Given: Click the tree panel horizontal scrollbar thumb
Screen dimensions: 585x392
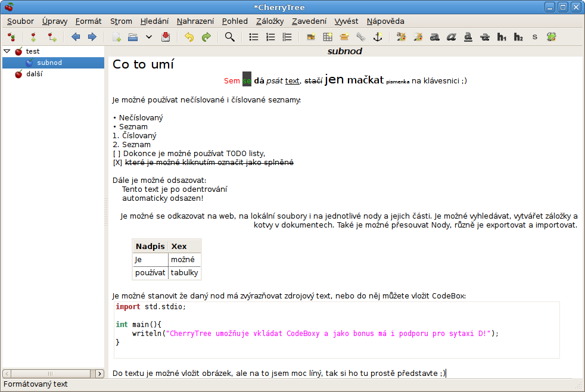Looking at the screenshot, I should click(x=51, y=374).
